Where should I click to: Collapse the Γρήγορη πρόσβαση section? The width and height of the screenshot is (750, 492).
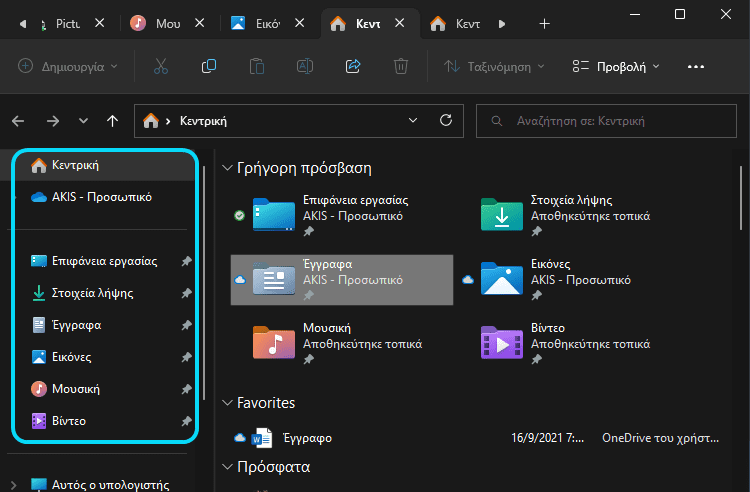pos(228,168)
